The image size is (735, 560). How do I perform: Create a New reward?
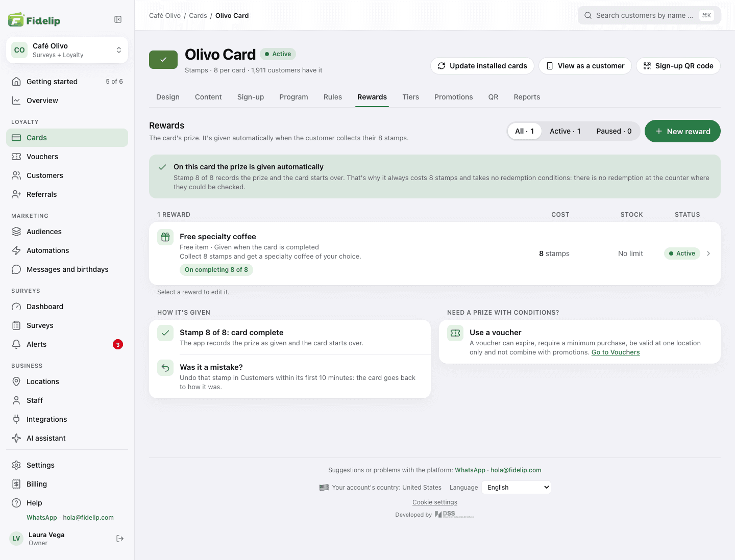682,131
